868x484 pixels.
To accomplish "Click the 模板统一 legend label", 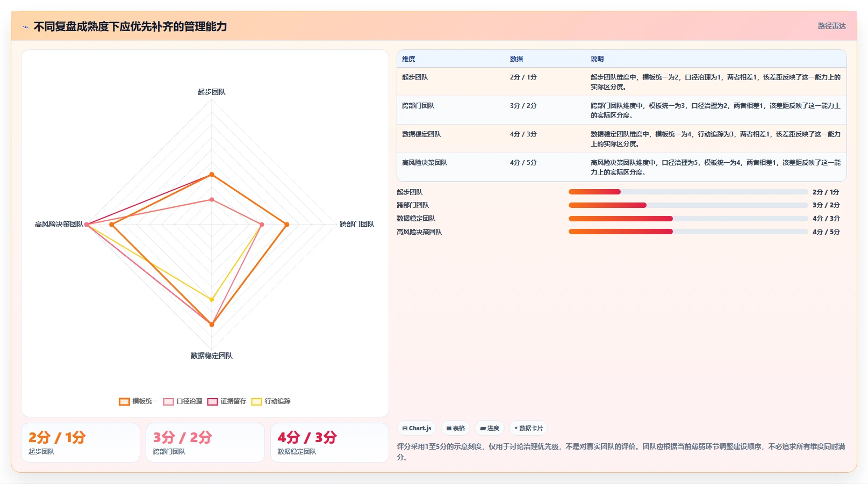I will click(145, 401).
